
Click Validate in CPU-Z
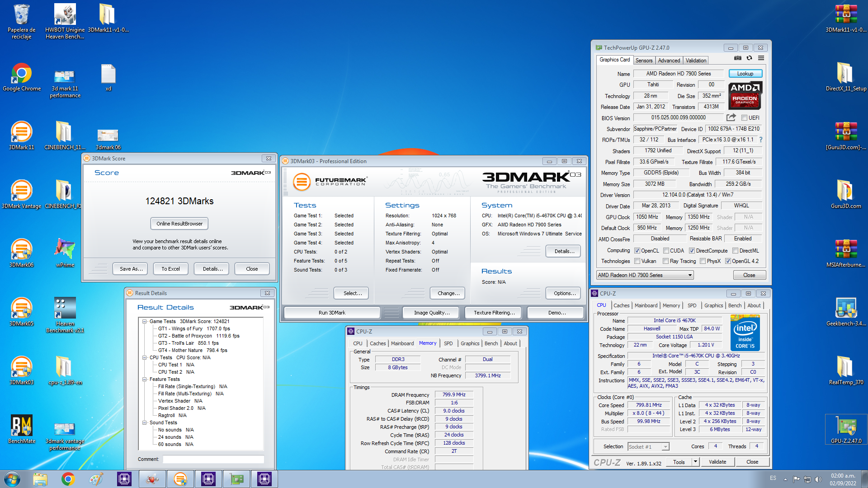coord(717,462)
